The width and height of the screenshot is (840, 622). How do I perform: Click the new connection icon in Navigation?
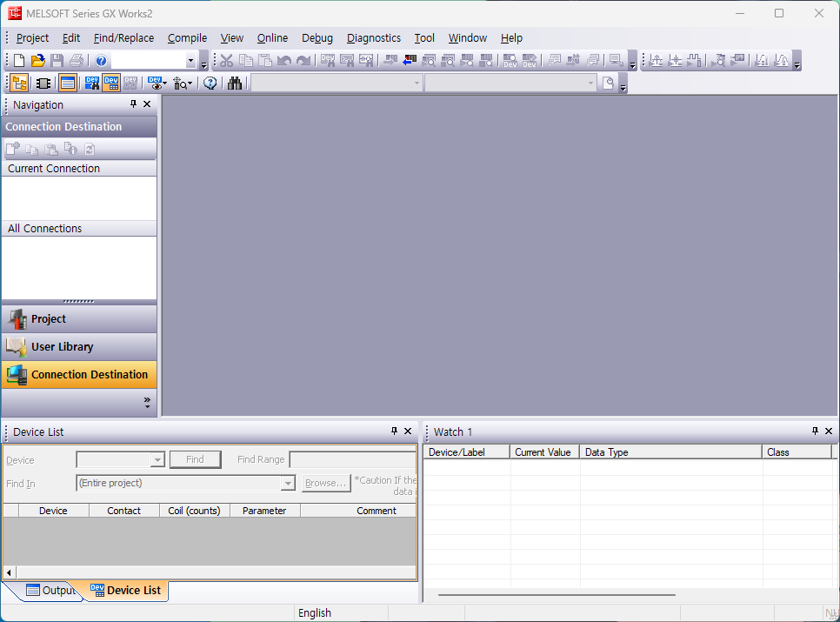12,149
